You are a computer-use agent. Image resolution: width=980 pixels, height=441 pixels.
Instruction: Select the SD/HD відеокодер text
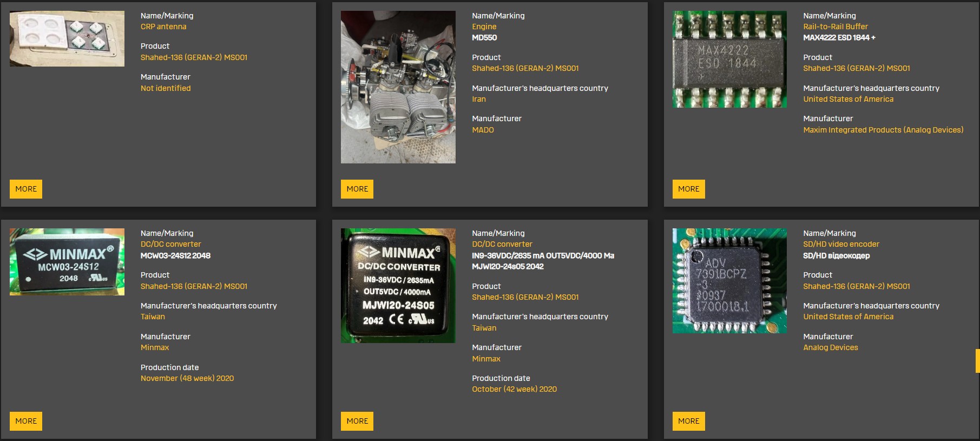coord(836,255)
